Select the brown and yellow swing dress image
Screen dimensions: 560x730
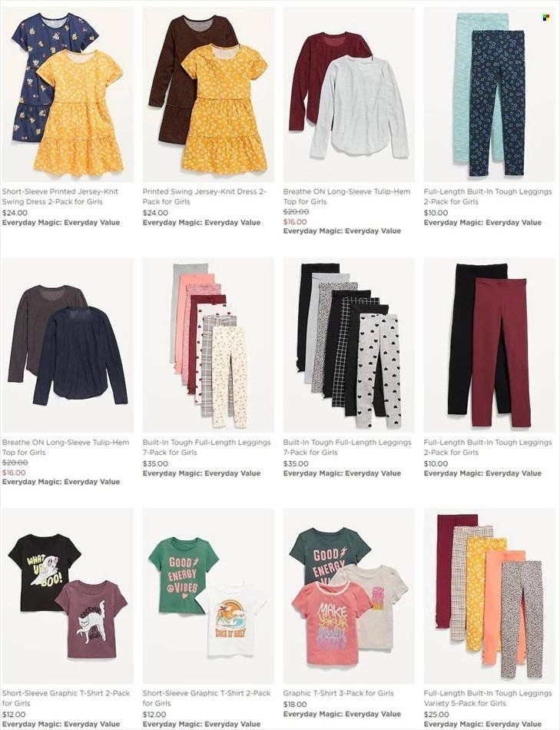click(x=208, y=95)
